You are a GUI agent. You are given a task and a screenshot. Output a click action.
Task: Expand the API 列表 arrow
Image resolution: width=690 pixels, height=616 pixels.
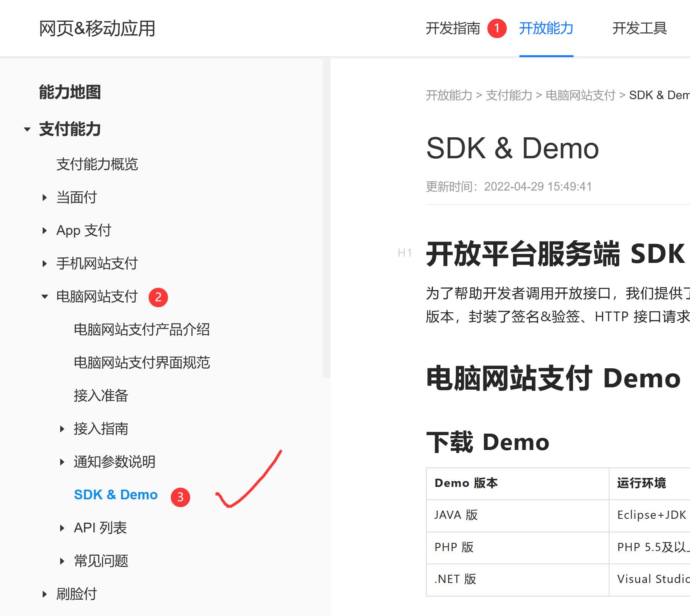(62, 528)
